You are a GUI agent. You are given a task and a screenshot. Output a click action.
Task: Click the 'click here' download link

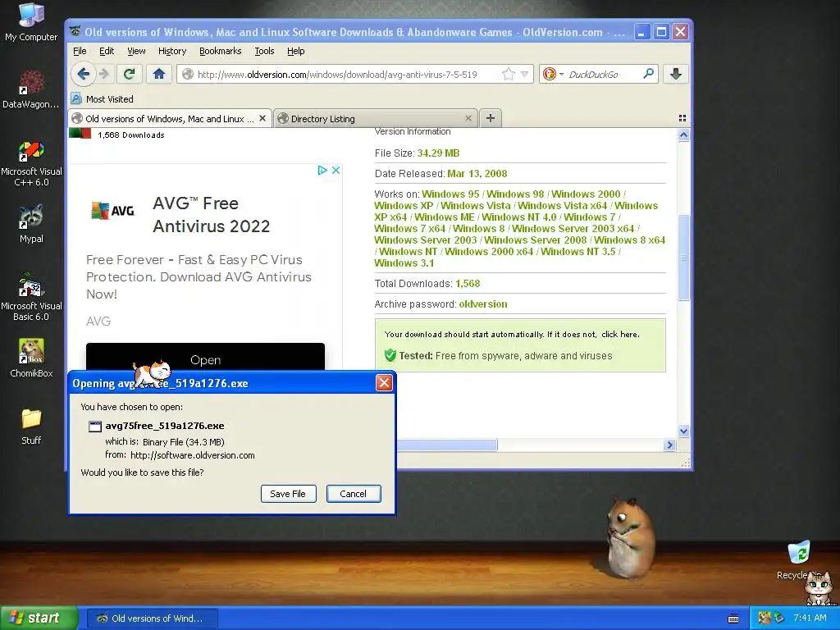click(x=620, y=335)
